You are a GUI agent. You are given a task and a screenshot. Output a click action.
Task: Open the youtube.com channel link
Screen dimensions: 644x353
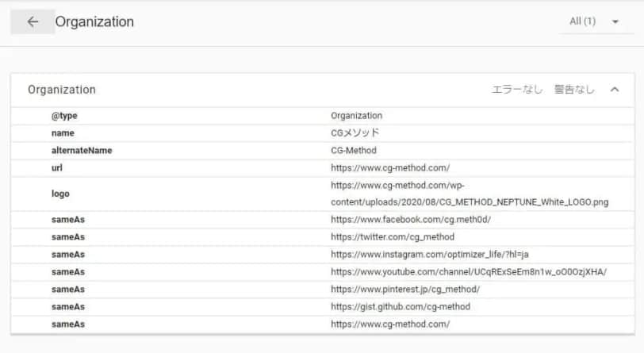point(469,271)
